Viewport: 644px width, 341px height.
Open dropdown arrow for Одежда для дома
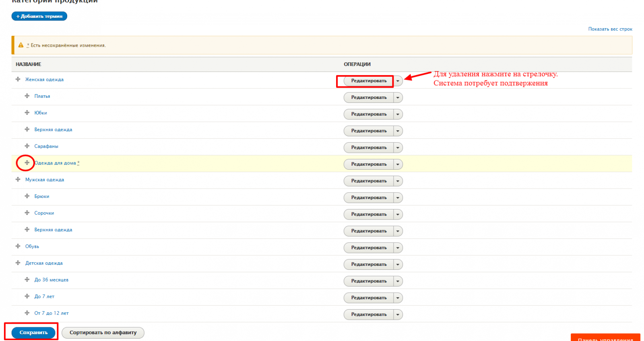[398, 164]
